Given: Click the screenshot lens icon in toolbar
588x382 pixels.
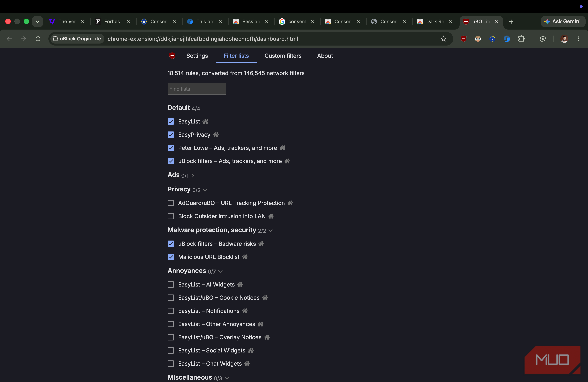Looking at the screenshot, I should point(543,39).
